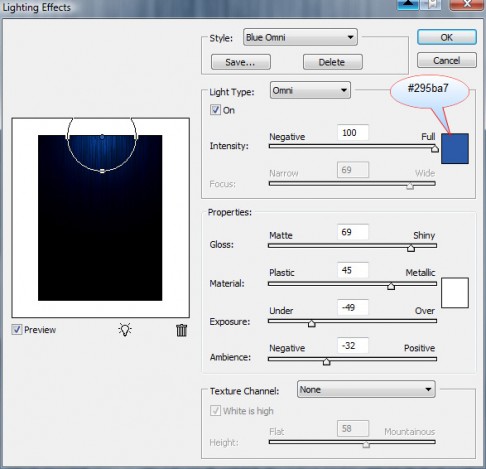
Task: Click the blue light color swatch
Action: click(x=455, y=148)
